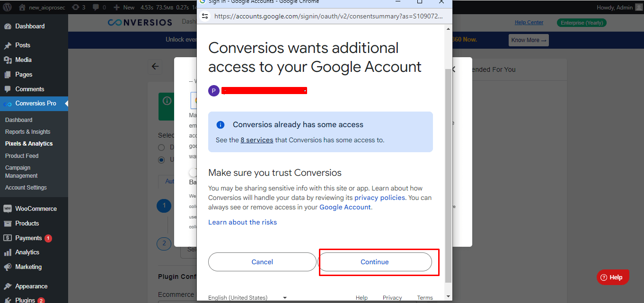This screenshot has width=644, height=303.
Task: Click the back arrow on Conversios page
Action: (155, 67)
